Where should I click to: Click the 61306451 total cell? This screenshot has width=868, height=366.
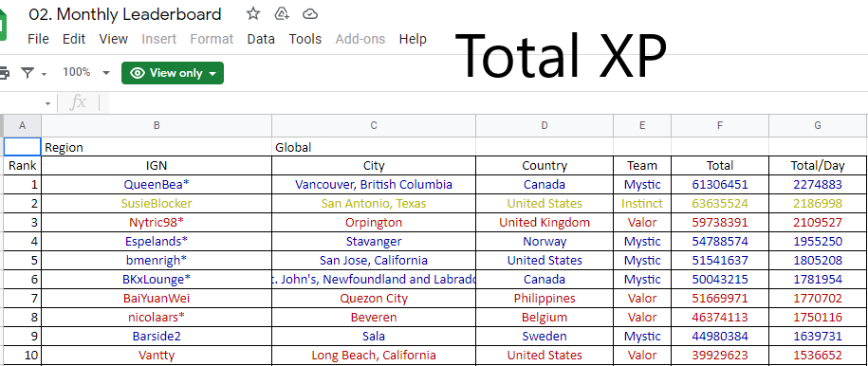tap(720, 184)
